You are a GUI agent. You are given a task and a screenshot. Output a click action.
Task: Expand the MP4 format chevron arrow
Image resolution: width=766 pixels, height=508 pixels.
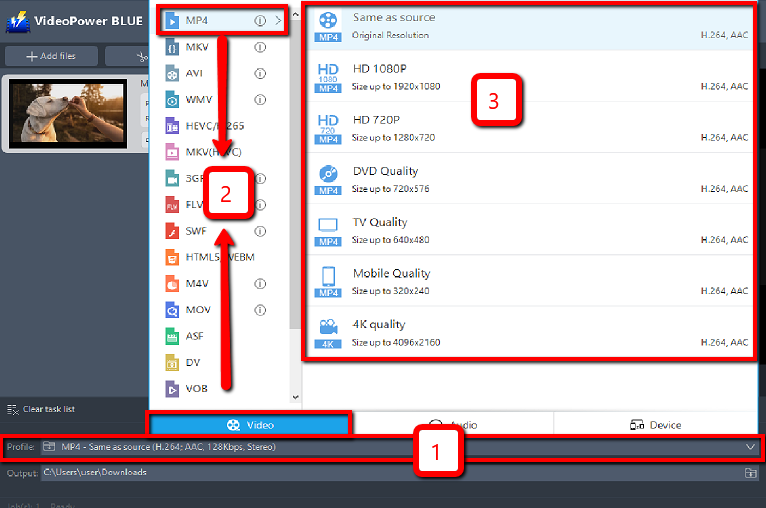[x=278, y=21]
